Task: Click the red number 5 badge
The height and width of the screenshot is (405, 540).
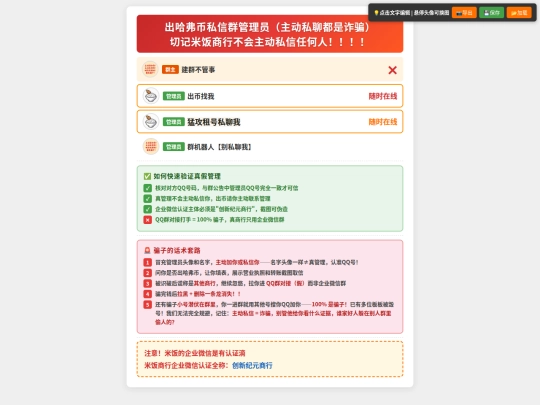Action: coord(147,305)
